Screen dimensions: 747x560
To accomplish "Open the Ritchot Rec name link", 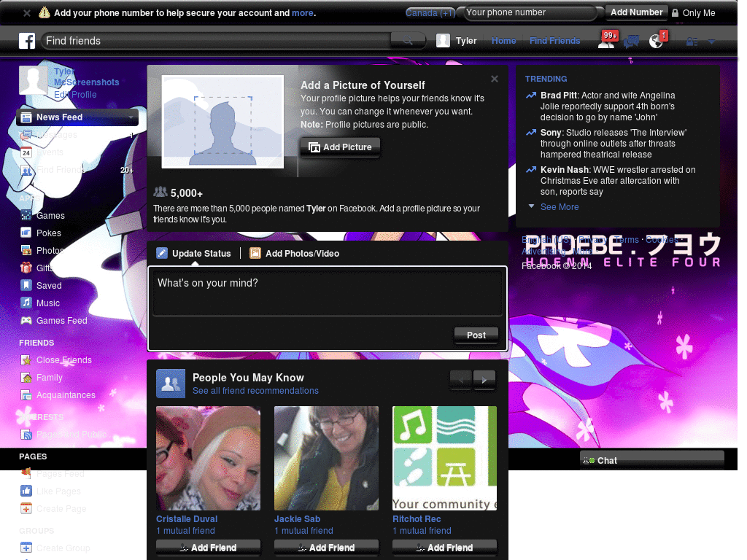I will coord(417,519).
